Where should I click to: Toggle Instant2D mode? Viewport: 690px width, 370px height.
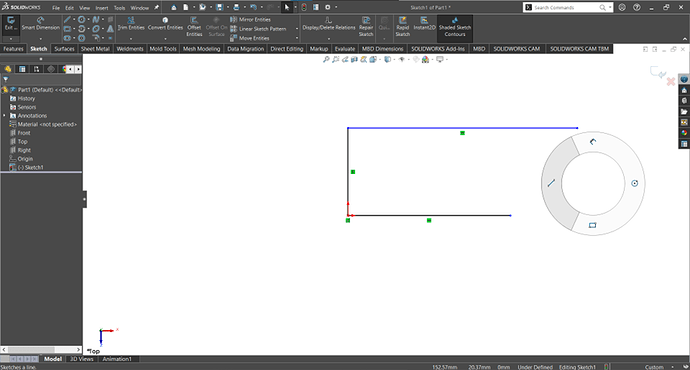[424, 24]
